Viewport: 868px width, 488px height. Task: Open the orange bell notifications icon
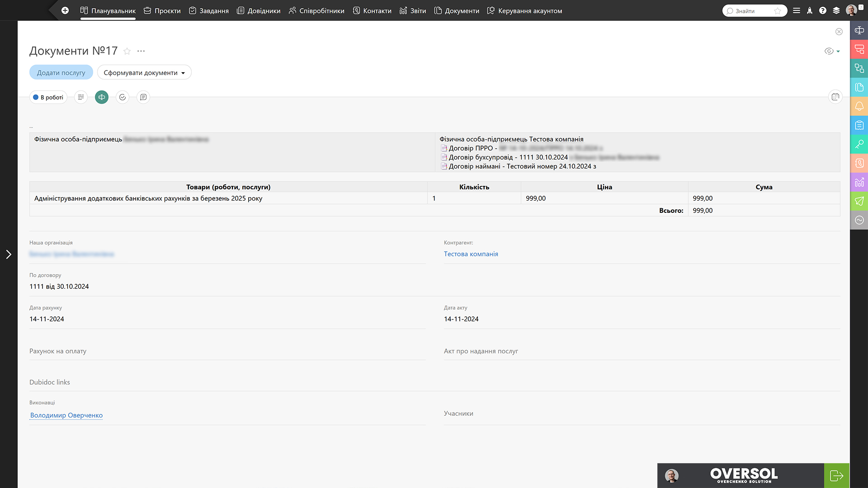pos(859,106)
